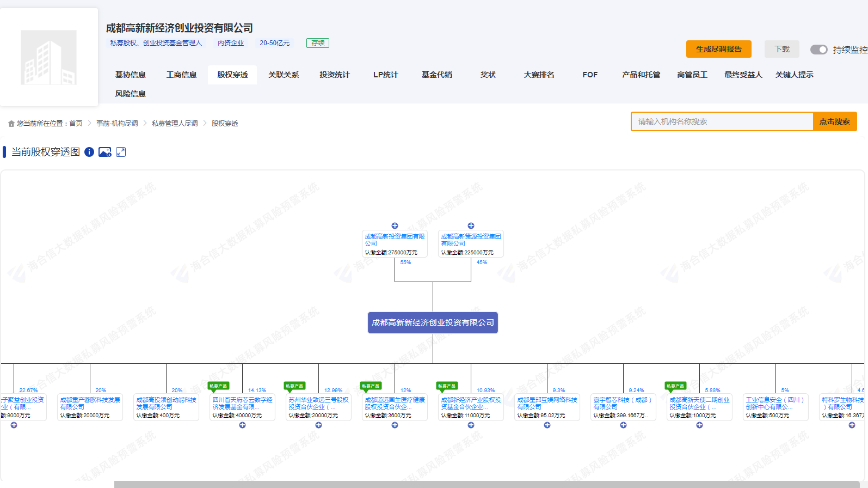Expand parents of 成都高新投资集团有限公司
The width and height of the screenshot is (868, 488).
point(395,225)
